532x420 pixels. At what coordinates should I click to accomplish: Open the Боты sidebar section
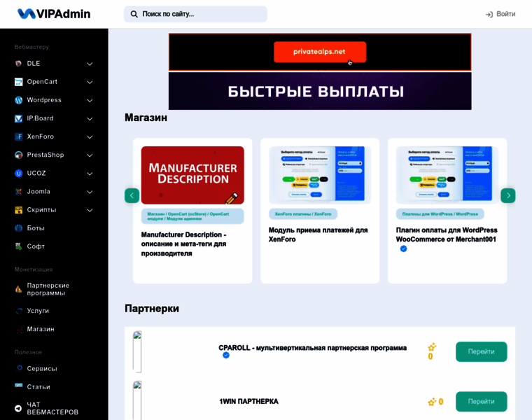(36, 228)
